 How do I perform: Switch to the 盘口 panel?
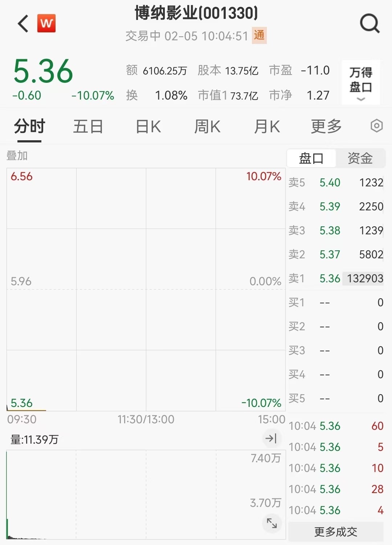point(311,158)
